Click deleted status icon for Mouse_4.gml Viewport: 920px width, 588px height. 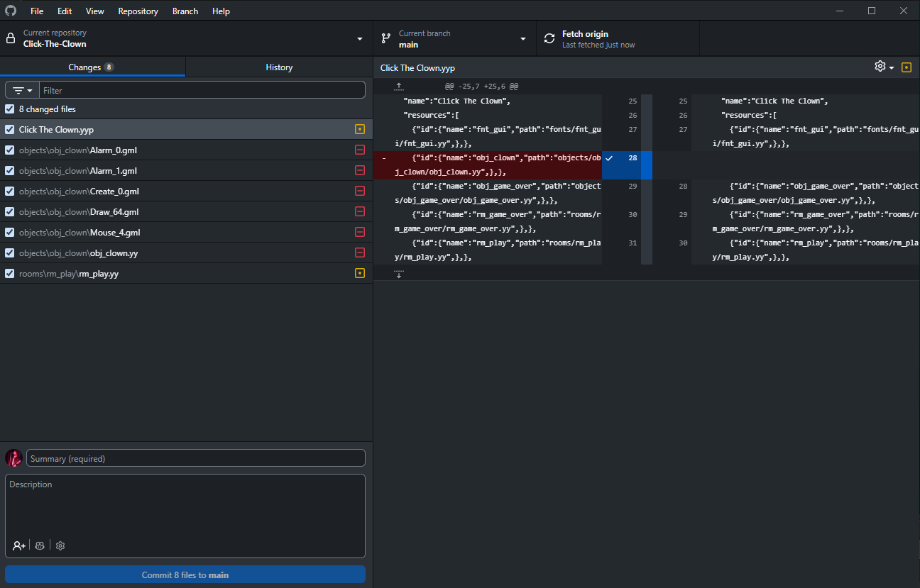pyautogui.click(x=360, y=233)
